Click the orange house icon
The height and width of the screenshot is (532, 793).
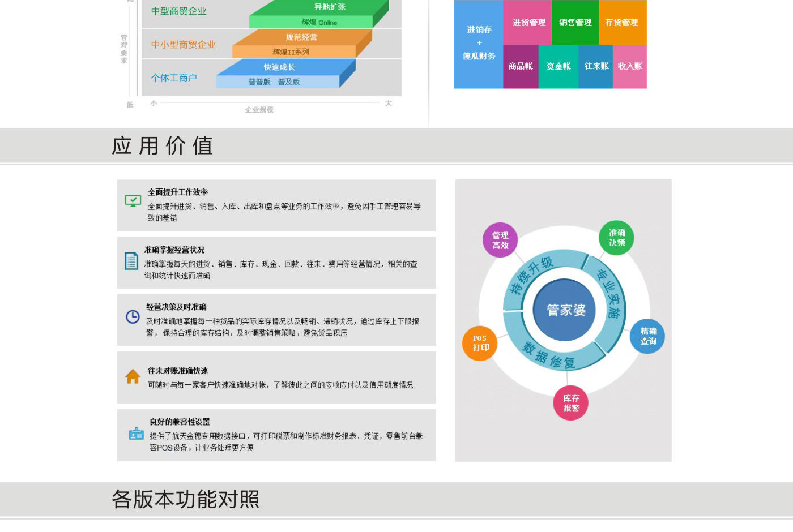coord(133,376)
